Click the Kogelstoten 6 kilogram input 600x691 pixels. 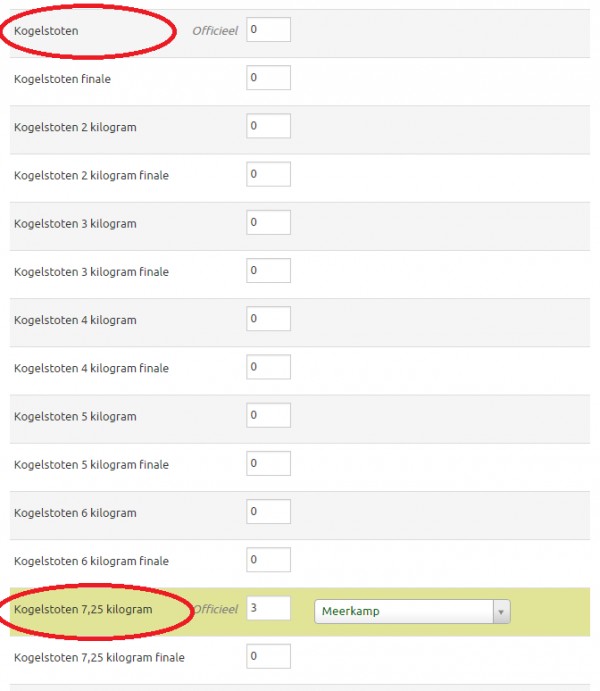pos(268,512)
